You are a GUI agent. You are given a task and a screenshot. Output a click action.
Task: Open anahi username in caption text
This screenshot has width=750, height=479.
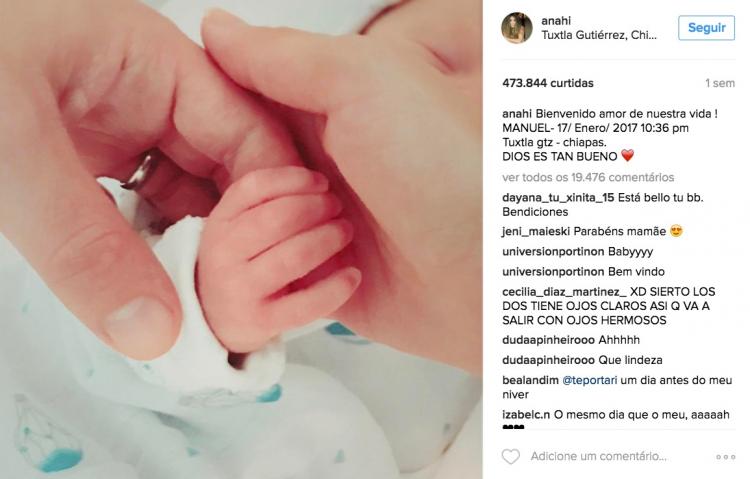pos(517,114)
